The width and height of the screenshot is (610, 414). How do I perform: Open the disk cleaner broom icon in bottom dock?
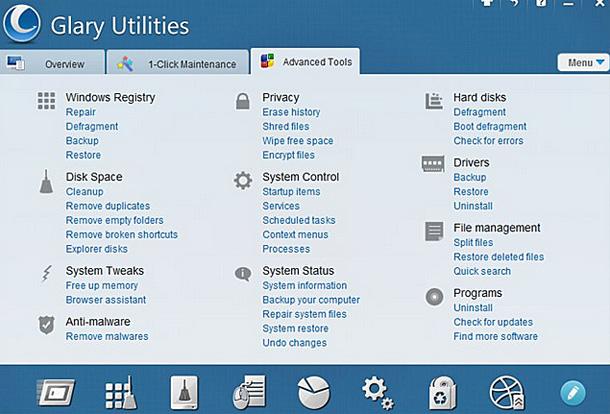pyautogui.click(x=184, y=393)
